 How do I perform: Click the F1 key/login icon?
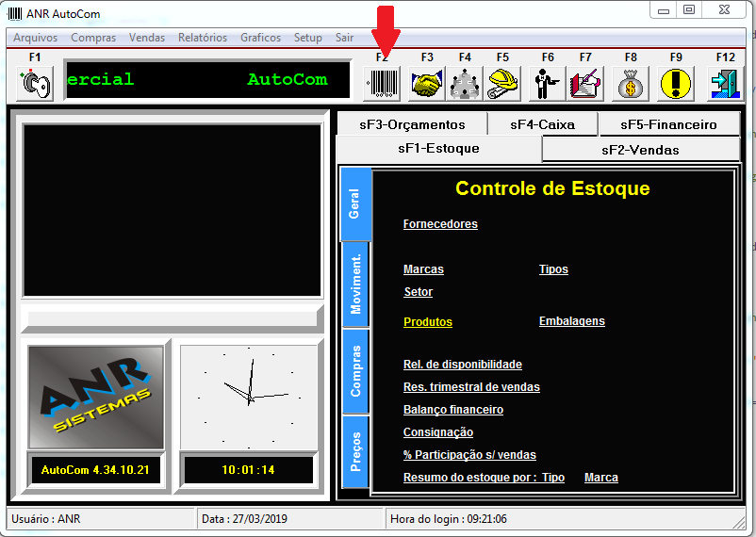(x=35, y=84)
